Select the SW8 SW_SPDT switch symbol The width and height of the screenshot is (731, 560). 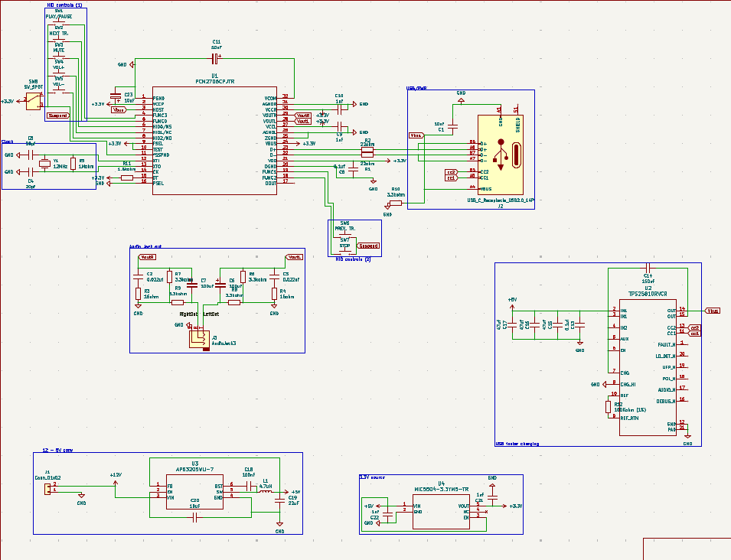[x=33, y=100]
